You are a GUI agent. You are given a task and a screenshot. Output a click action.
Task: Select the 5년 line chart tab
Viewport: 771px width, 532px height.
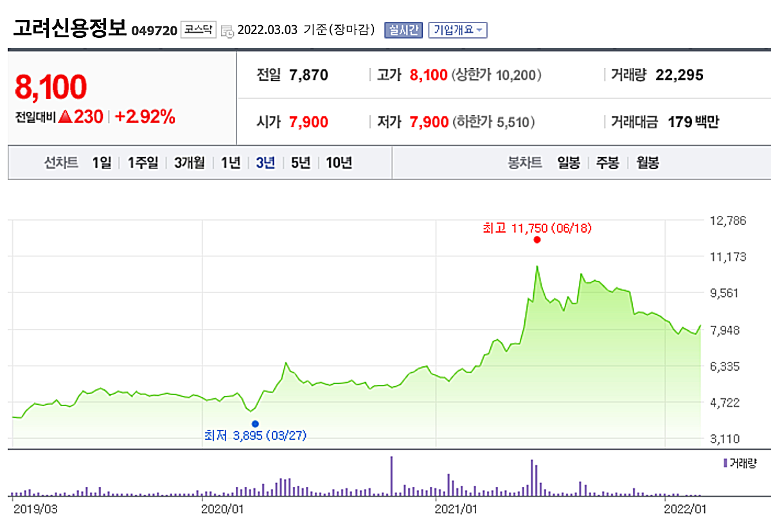[x=300, y=163]
